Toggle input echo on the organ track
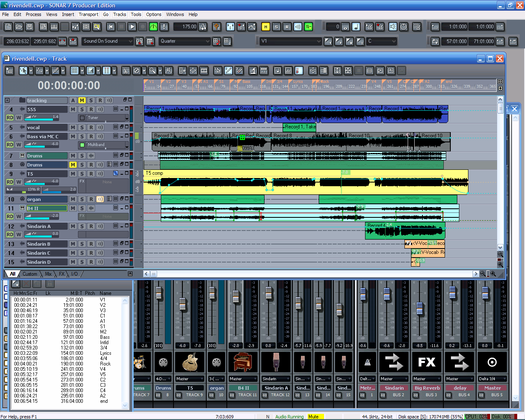This screenshot has width=525, height=420. pos(100,199)
